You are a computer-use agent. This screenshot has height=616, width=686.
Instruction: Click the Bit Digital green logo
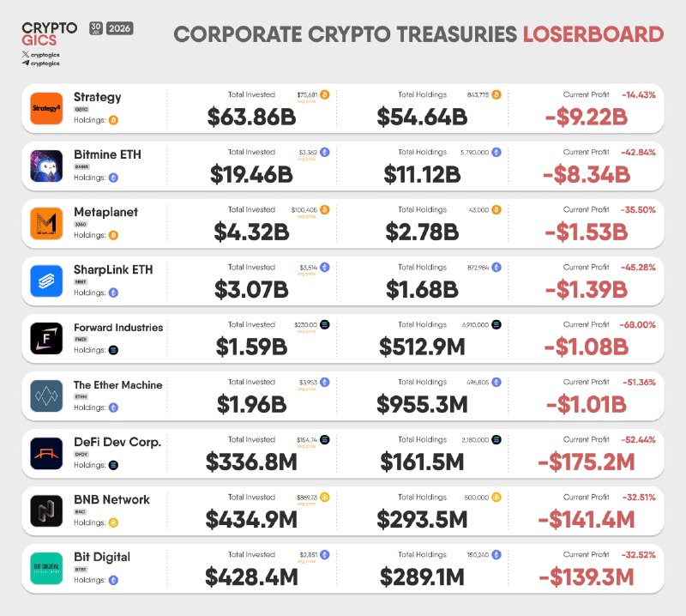[x=46, y=568]
